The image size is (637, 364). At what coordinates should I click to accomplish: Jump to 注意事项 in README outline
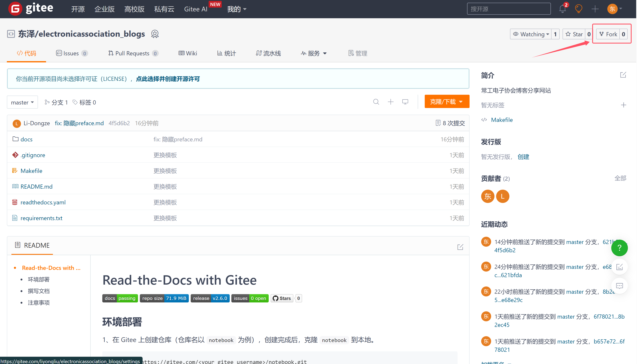pyautogui.click(x=39, y=302)
